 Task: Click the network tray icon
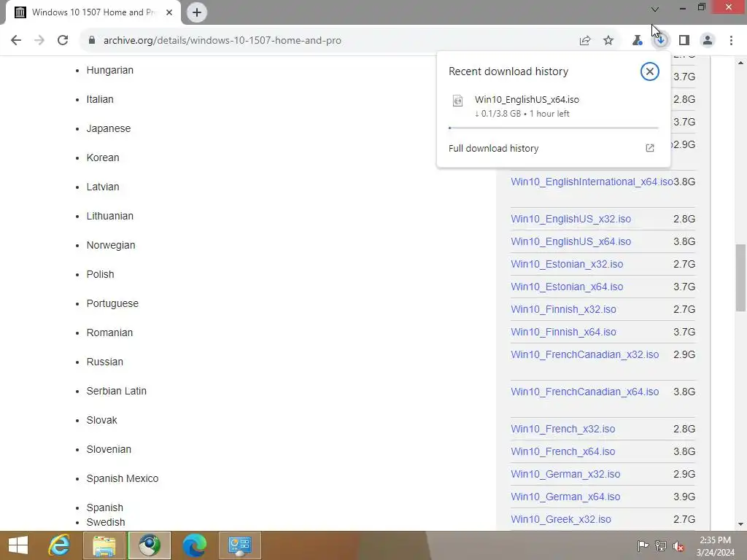coord(661,545)
